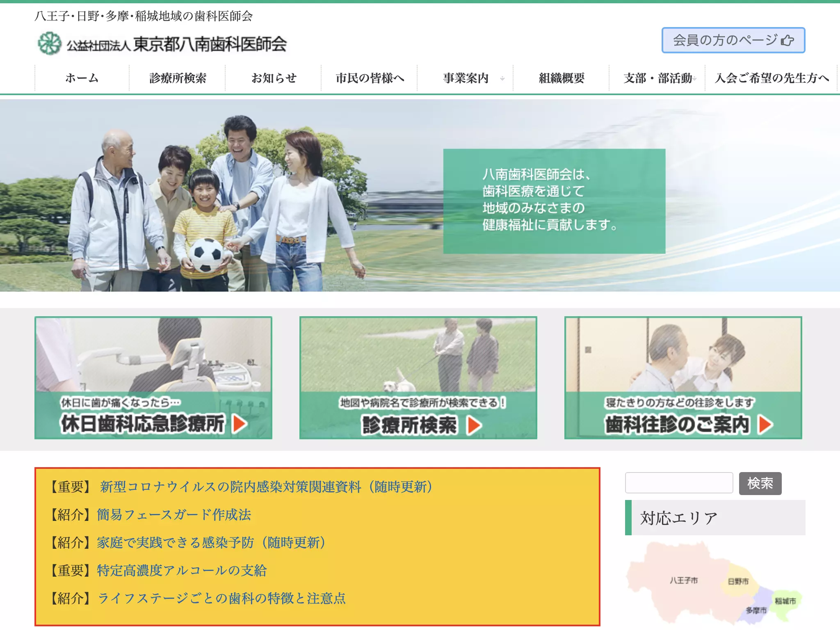The image size is (840, 630).
Task: Click the 検索 search button
Action: coord(760,483)
